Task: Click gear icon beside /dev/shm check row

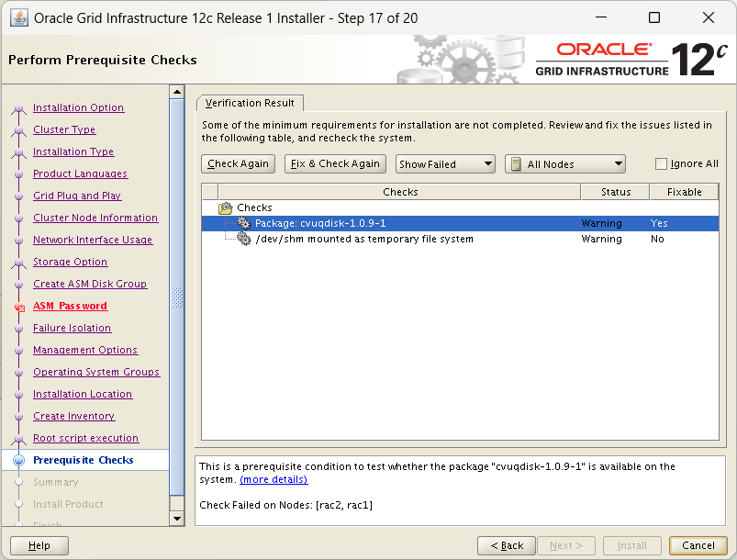Action: [x=243, y=239]
